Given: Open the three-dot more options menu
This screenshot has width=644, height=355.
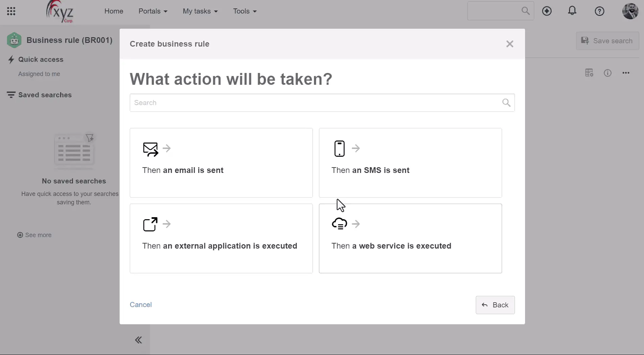Looking at the screenshot, I should point(626,73).
